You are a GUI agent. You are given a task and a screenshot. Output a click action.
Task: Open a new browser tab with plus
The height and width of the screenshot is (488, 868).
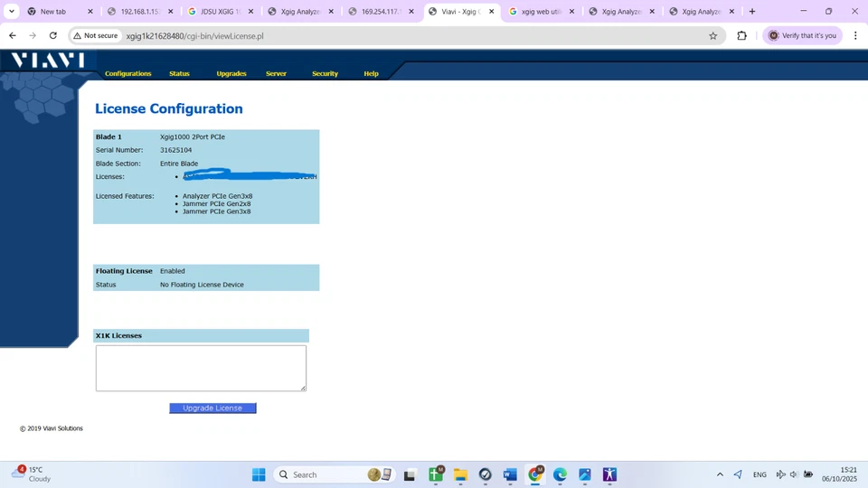pyautogui.click(x=751, y=11)
